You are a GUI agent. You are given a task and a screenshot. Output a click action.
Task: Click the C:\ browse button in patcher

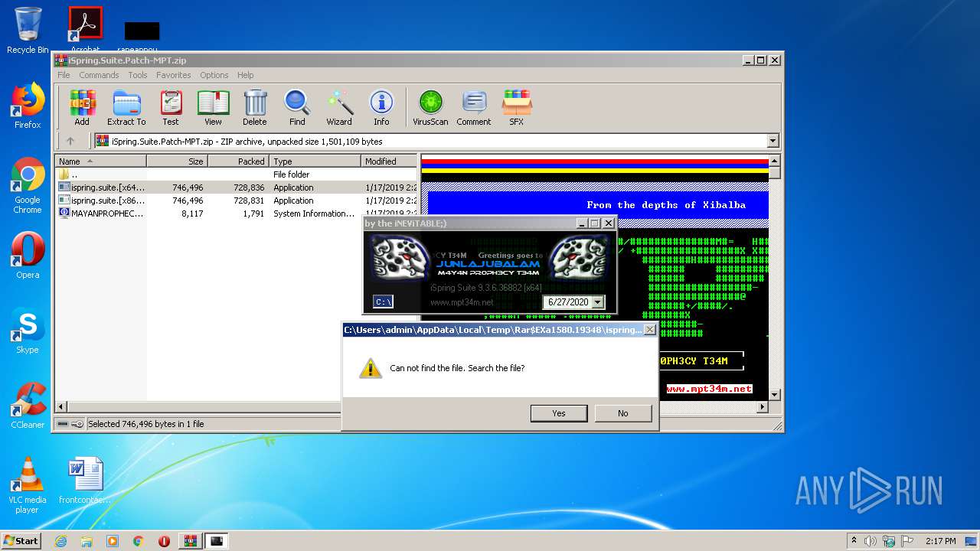(x=383, y=302)
